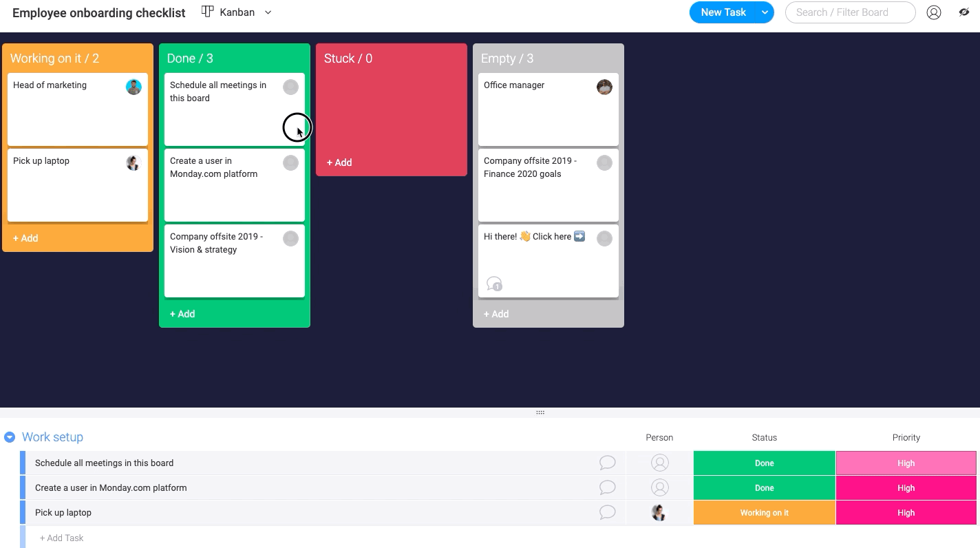The height and width of the screenshot is (548, 980).
Task: Open the comment bubble on Hi there card
Action: pyautogui.click(x=494, y=284)
